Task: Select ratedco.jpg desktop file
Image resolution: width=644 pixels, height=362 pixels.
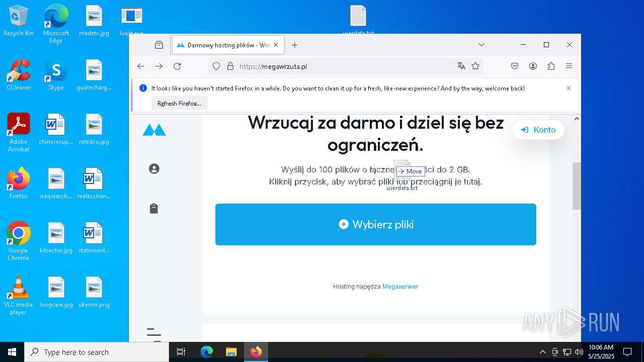Action: point(94,130)
